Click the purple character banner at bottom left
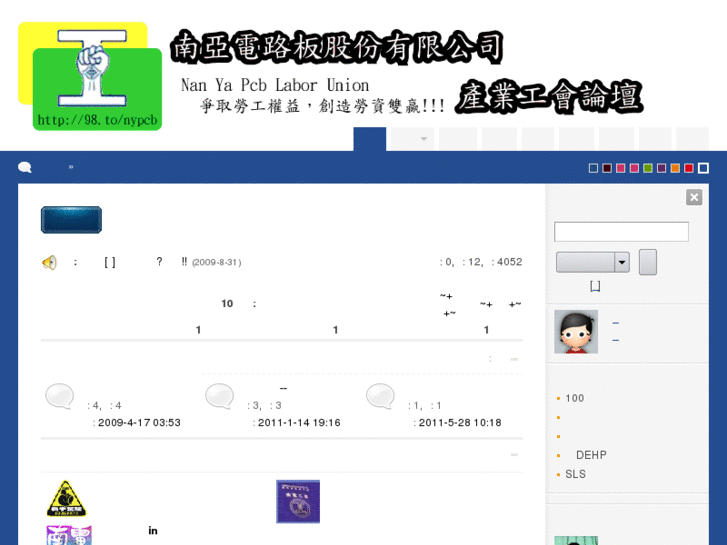 point(69,535)
